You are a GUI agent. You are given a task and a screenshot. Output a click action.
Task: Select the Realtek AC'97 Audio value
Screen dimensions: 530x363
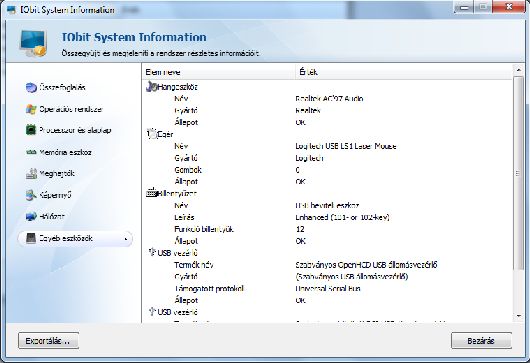click(329, 99)
